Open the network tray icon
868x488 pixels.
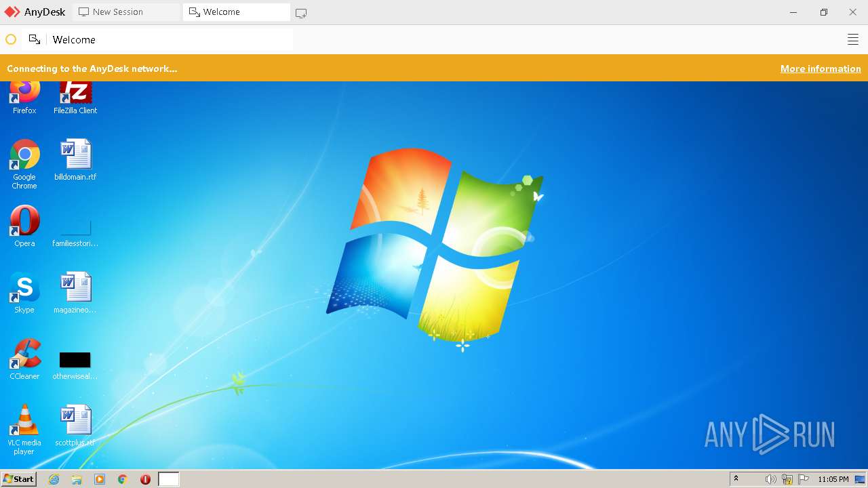[787, 479]
